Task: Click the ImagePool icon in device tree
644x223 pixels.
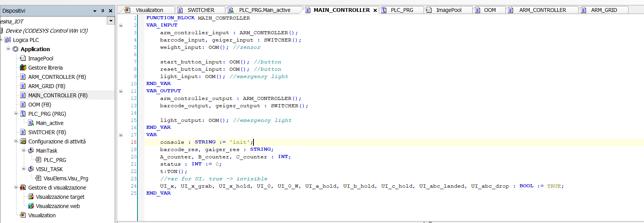Action: click(x=23, y=58)
